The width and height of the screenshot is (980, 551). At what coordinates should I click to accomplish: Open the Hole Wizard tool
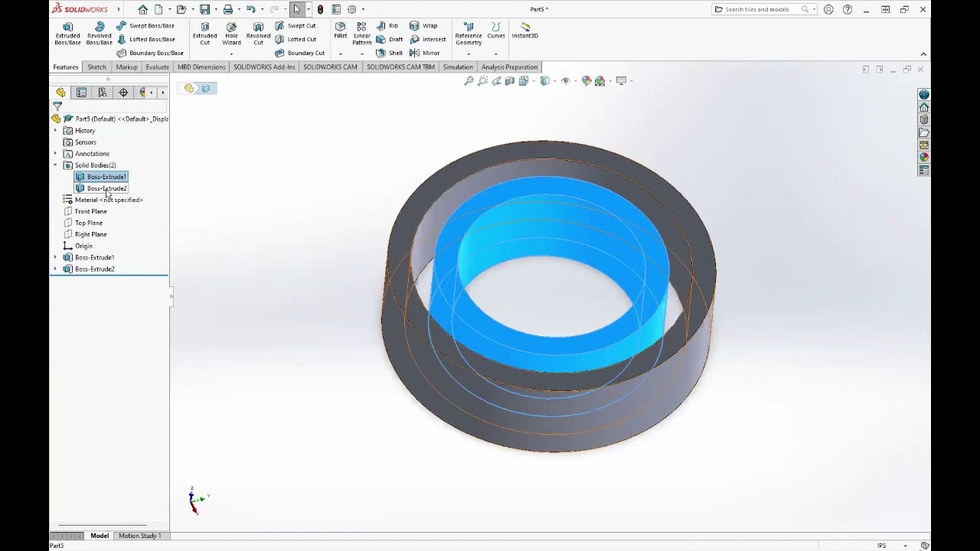[231, 33]
